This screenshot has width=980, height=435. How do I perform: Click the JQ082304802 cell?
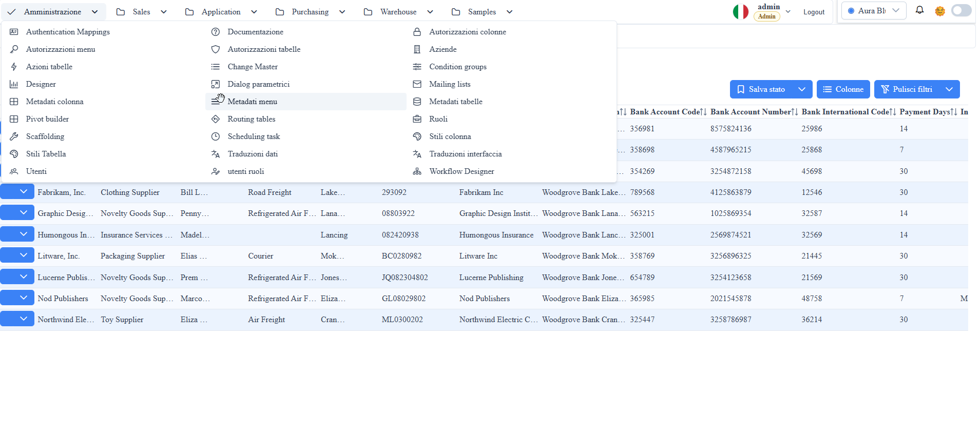click(405, 278)
